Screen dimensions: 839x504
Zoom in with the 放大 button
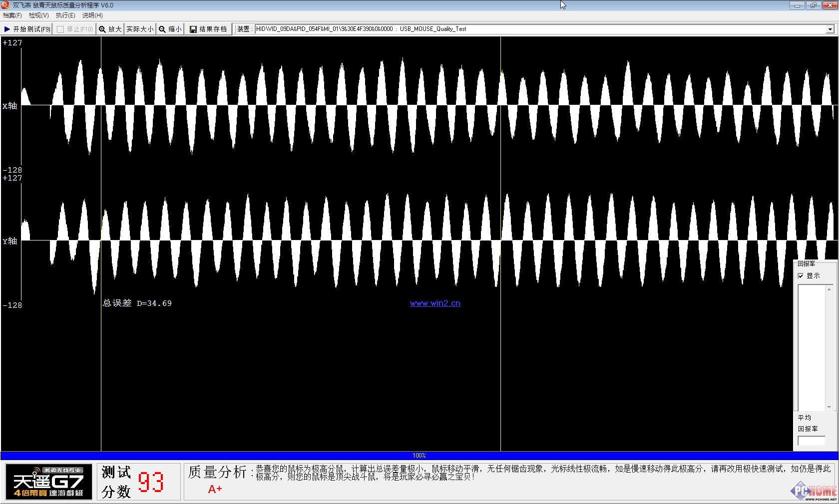point(110,29)
